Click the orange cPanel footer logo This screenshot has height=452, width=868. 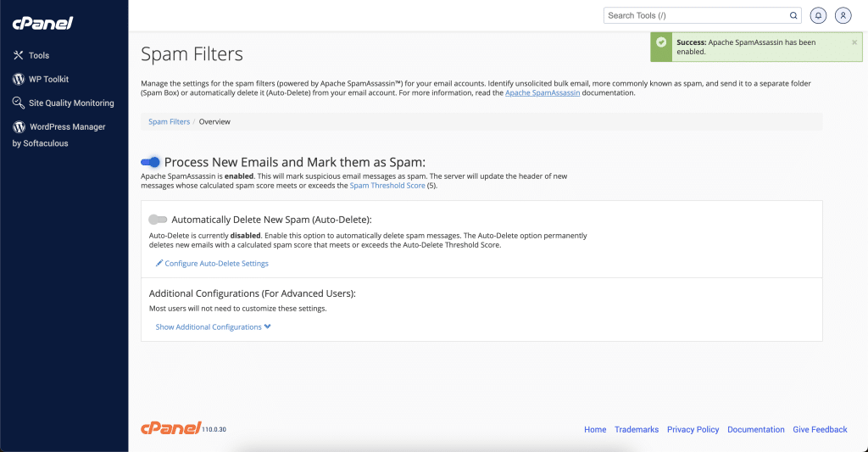(x=171, y=427)
